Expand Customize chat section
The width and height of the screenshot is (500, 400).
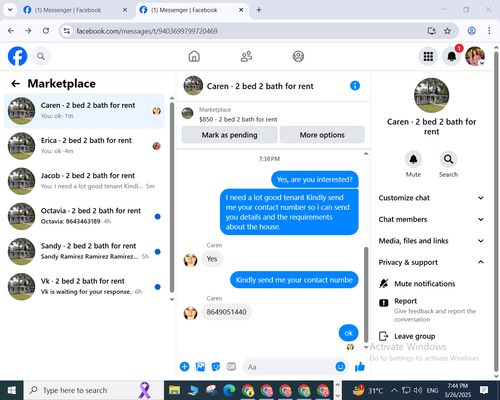pyautogui.click(x=431, y=198)
